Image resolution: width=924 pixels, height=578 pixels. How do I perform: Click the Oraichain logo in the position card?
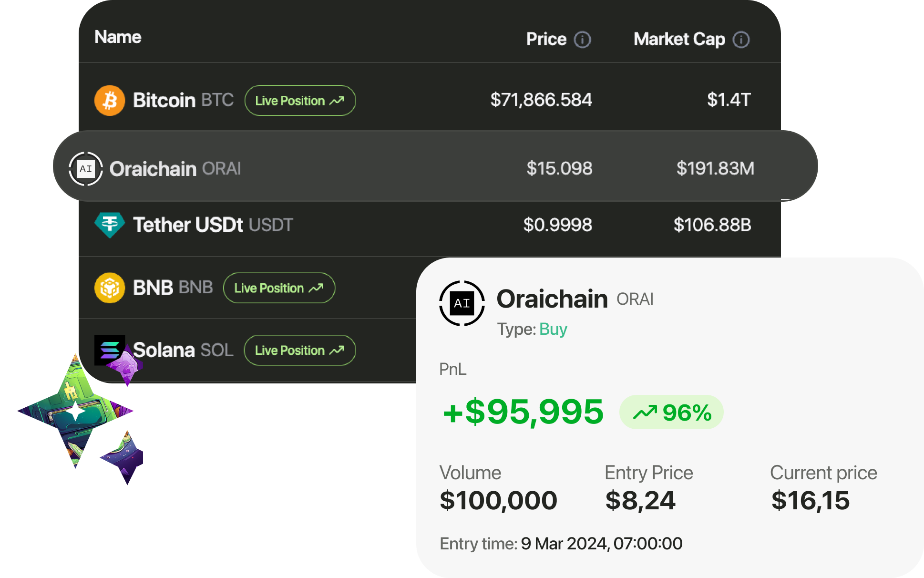[462, 303]
